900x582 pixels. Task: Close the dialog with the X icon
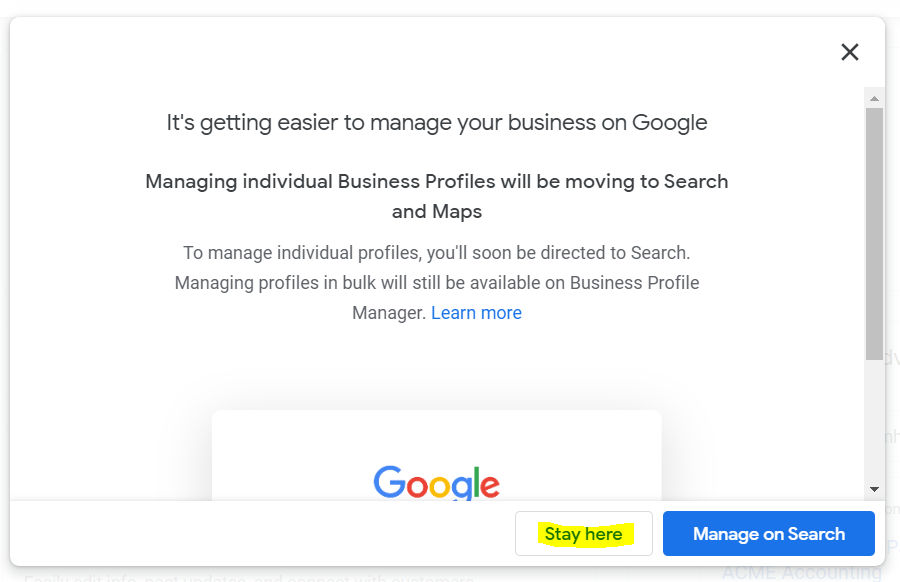tap(849, 52)
